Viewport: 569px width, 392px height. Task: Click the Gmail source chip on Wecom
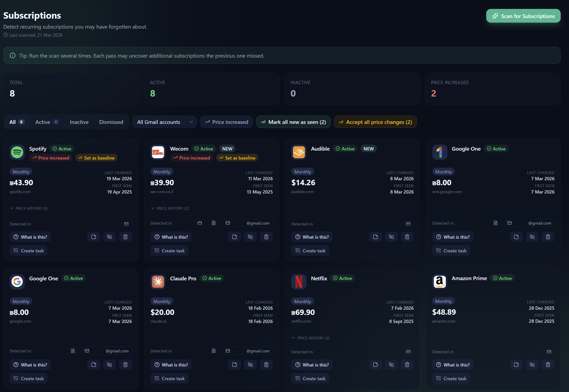(247, 223)
